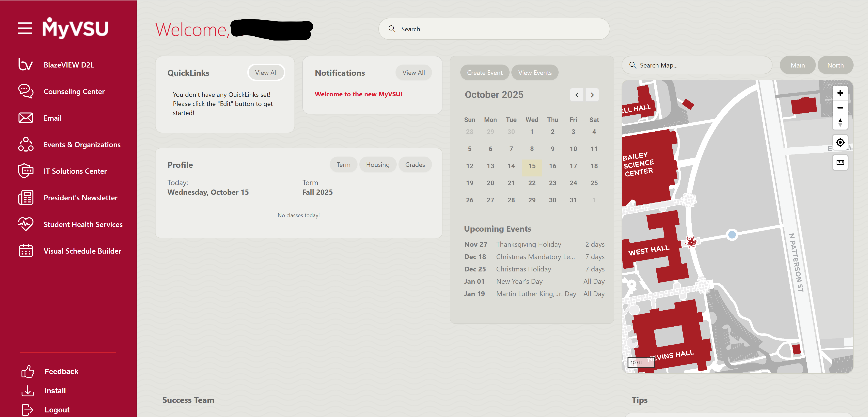This screenshot has width=868, height=417.
Task: Advance the calendar to November
Action: [592, 95]
